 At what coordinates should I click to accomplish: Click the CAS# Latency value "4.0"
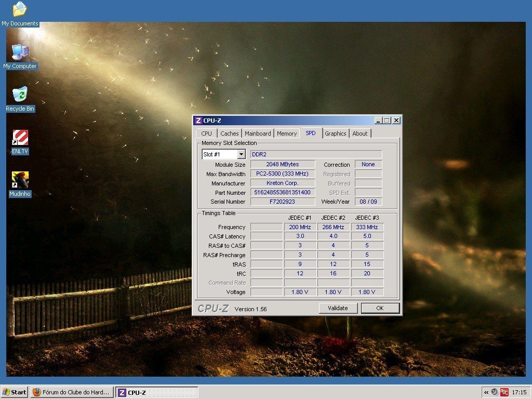coord(333,236)
